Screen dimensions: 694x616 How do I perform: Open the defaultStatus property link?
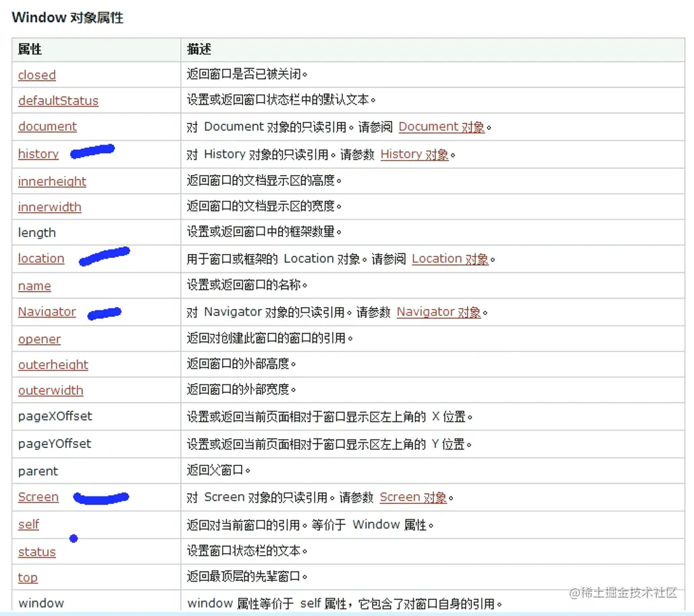coord(58,101)
